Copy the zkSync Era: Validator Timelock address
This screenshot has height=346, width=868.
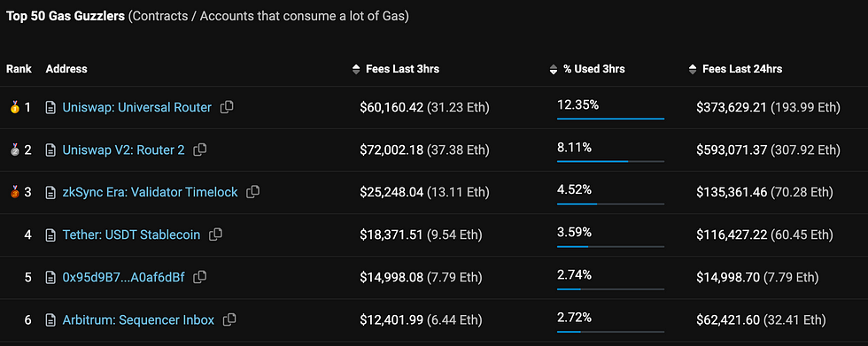tap(253, 192)
